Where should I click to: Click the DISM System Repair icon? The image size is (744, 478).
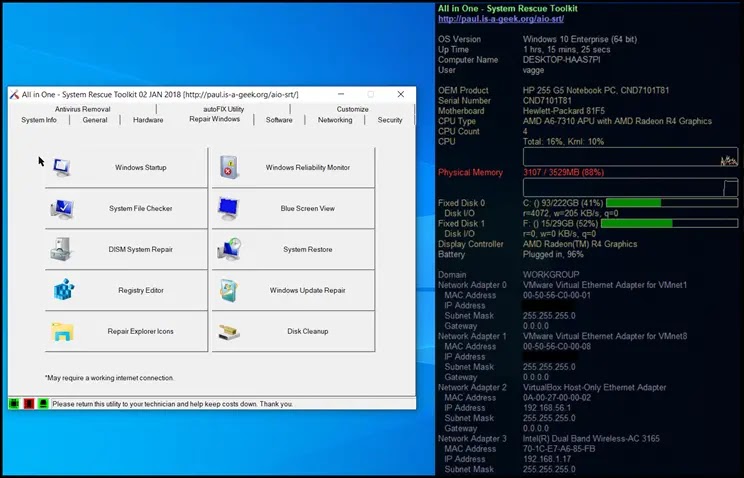pyautogui.click(x=61, y=249)
